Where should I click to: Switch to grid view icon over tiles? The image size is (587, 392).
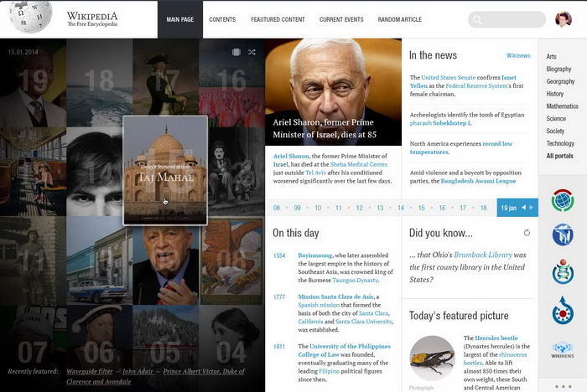point(236,52)
